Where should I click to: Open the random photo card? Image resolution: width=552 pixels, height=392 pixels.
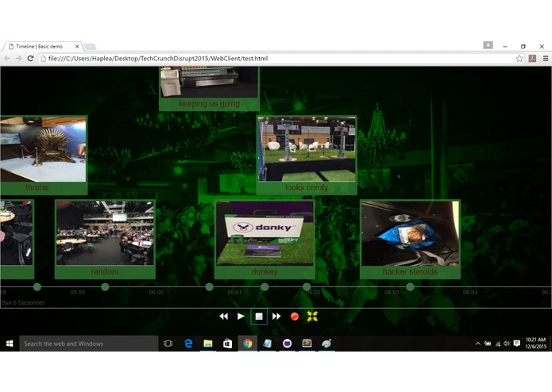click(x=105, y=239)
